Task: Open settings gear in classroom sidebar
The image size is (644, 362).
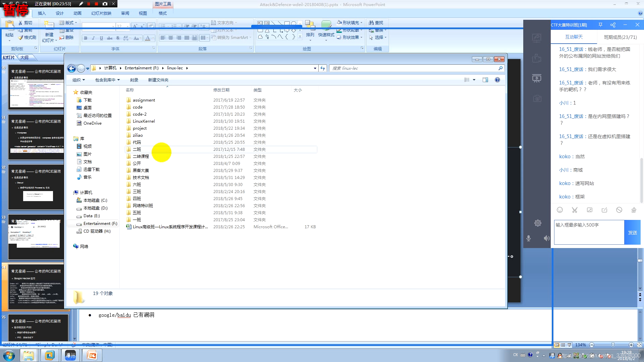Action: [538, 223]
